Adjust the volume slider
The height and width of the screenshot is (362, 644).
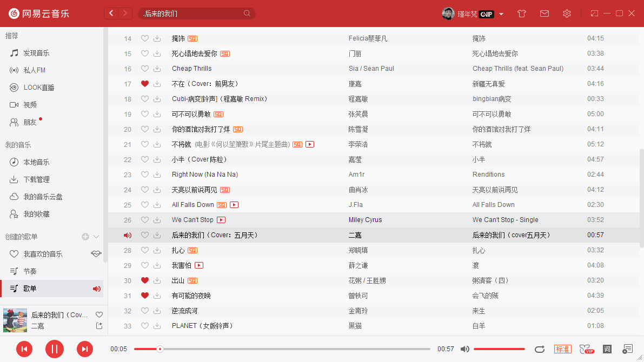499,349
